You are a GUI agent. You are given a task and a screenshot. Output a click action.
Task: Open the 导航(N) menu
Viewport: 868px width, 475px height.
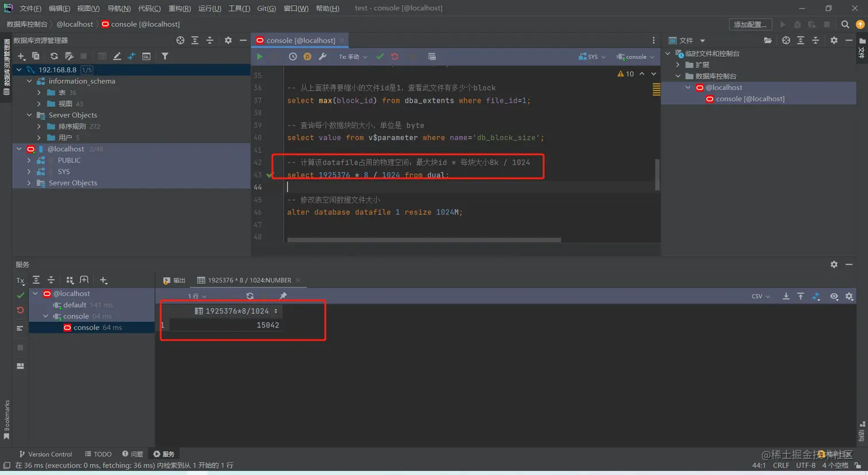click(119, 8)
